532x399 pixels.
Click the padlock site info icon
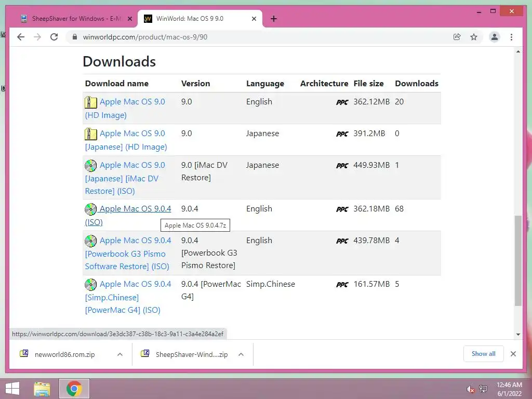pos(75,37)
